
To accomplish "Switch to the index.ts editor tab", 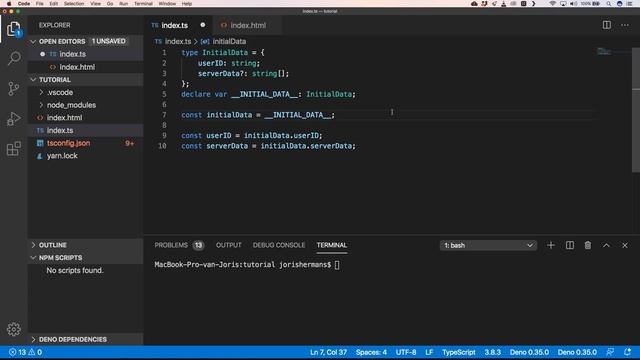I will point(175,25).
